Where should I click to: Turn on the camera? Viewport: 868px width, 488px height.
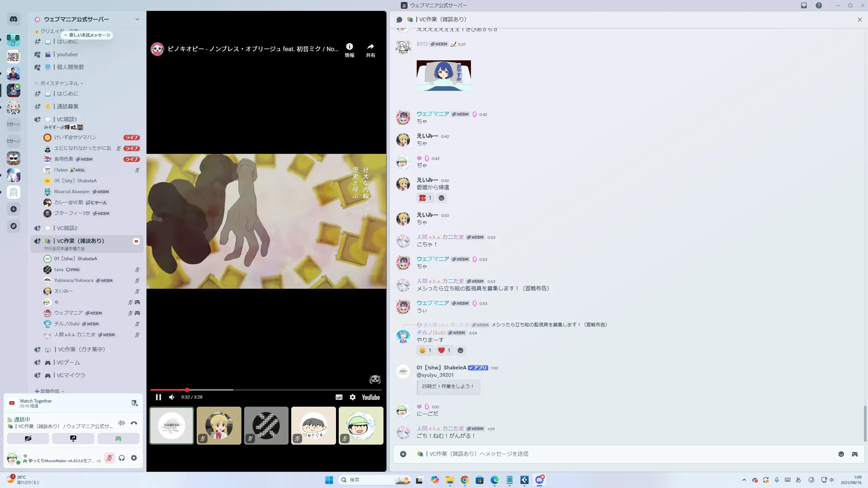point(28,439)
